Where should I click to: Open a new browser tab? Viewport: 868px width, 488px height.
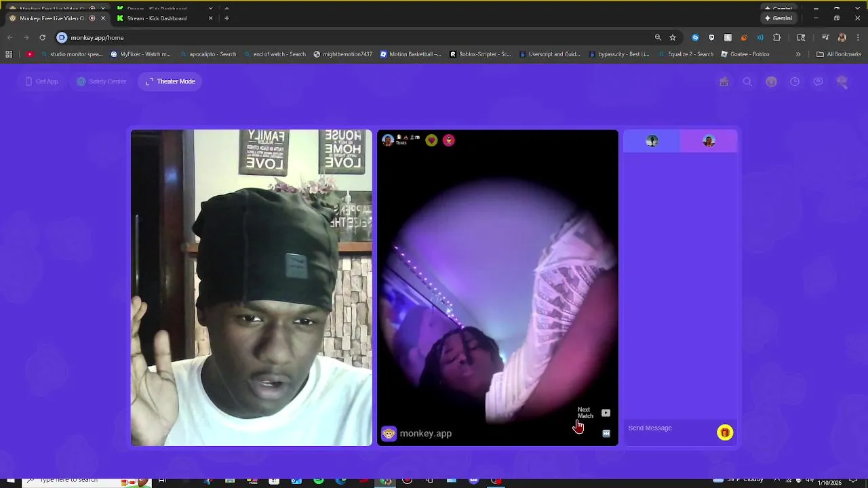pos(226,18)
